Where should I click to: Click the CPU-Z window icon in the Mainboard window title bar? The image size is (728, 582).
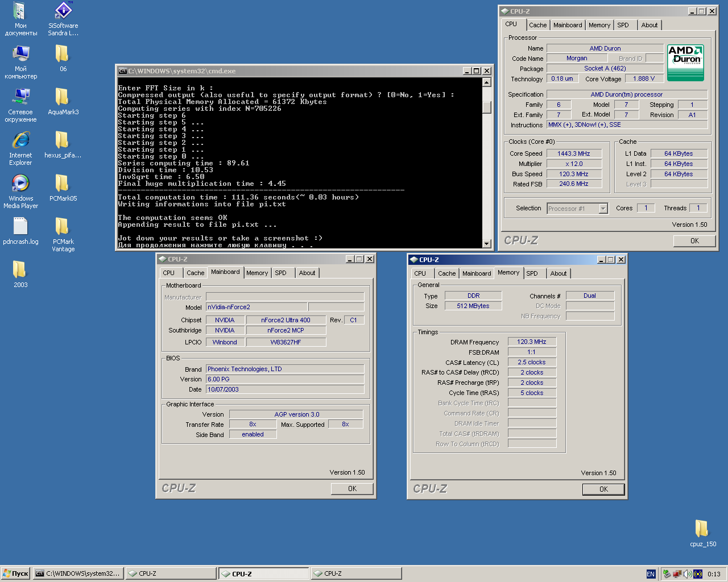pos(162,259)
